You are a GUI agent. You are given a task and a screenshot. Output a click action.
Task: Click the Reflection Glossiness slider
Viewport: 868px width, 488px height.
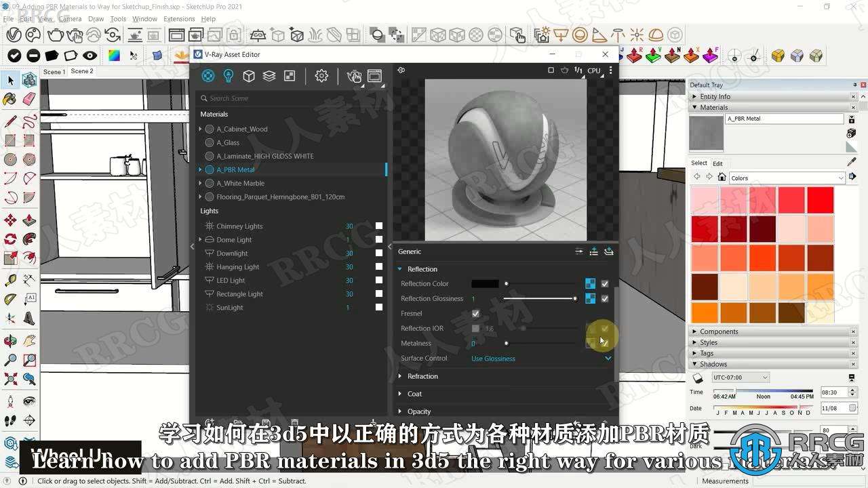coord(540,299)
